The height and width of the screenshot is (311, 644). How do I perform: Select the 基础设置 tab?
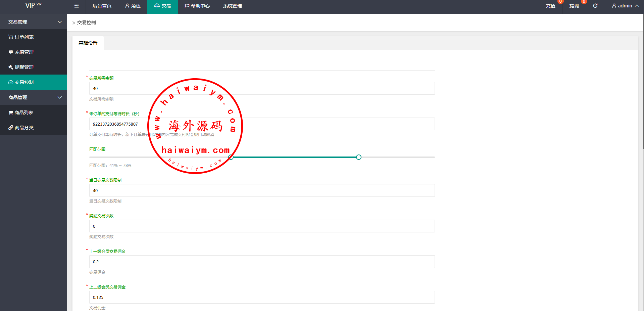point(88,43)
